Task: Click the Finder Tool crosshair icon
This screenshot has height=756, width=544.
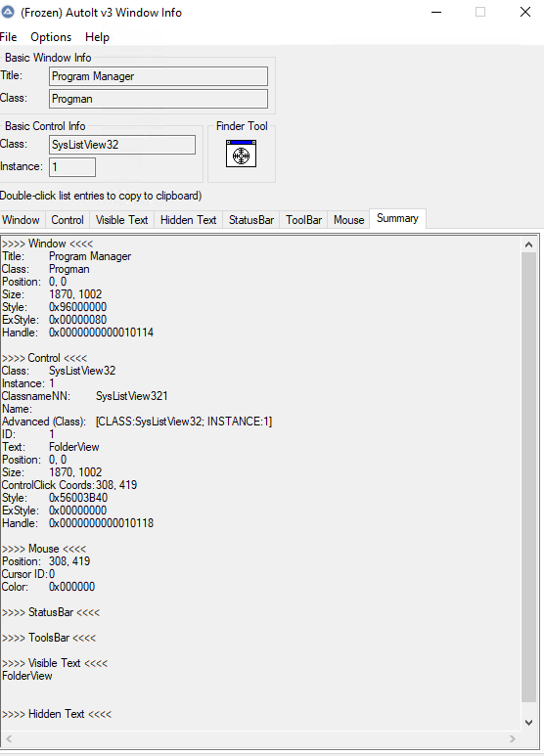Action: click(x=241, y=154)
